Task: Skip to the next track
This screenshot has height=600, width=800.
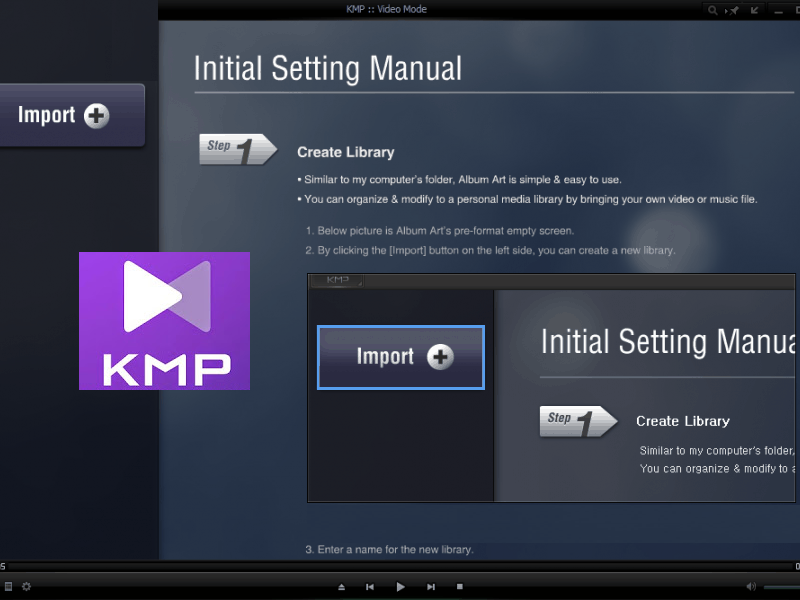Action: pyautogui.click(x=431, y=587)
